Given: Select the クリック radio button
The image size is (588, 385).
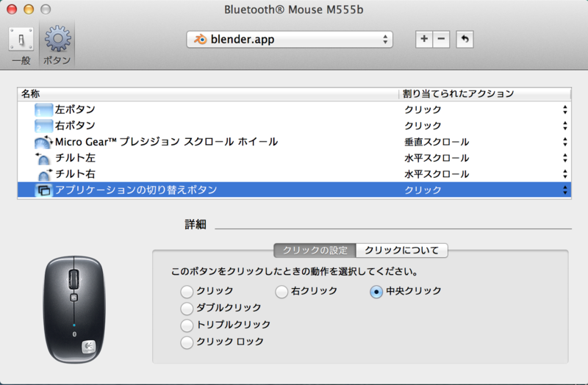Looking at the screenshot, I should click(x=187, y=291).
